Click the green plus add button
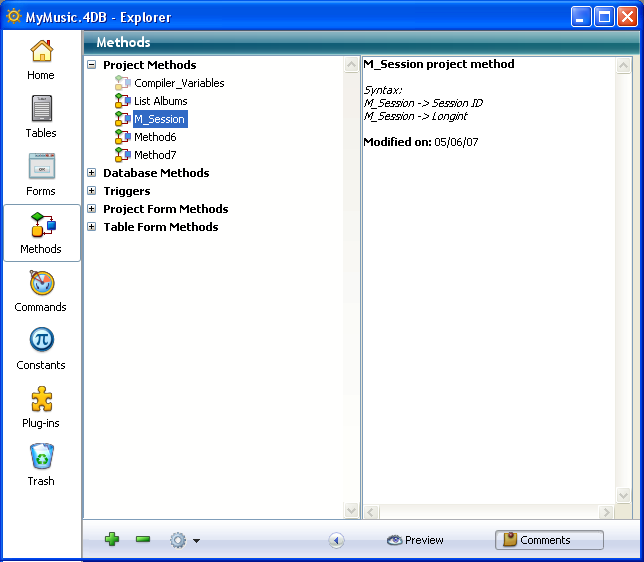Image resolution: width=644 pixels, height=562 pixels. point(112,540)
